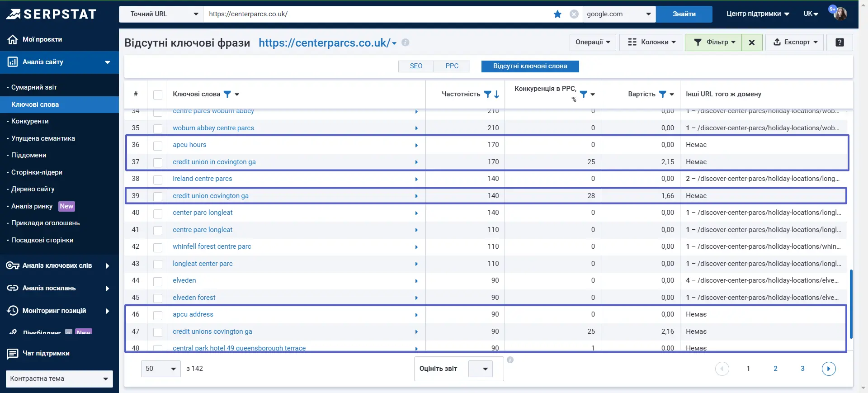Screen dimensions: 868x393
Task: Click filter icon on Вартість column
Action: point(662,94)
